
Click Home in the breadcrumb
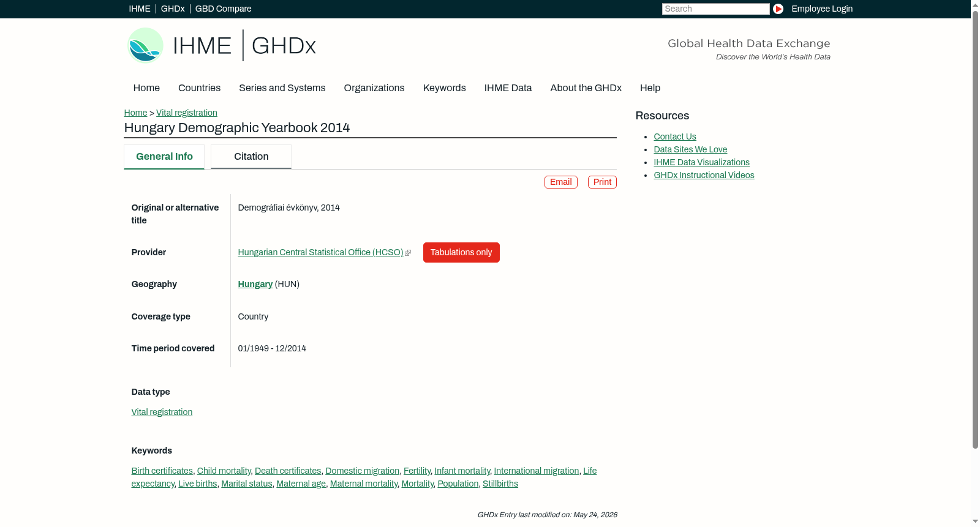pos(135,113)
